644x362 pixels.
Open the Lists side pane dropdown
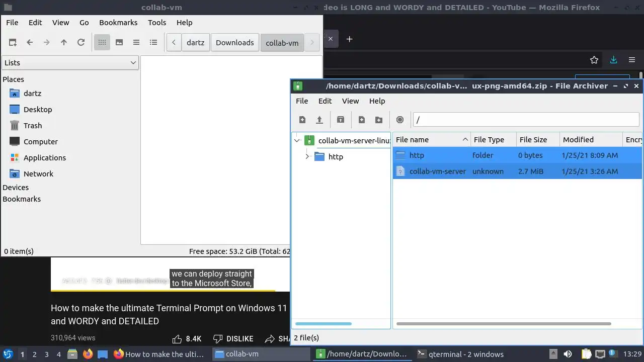70,63
